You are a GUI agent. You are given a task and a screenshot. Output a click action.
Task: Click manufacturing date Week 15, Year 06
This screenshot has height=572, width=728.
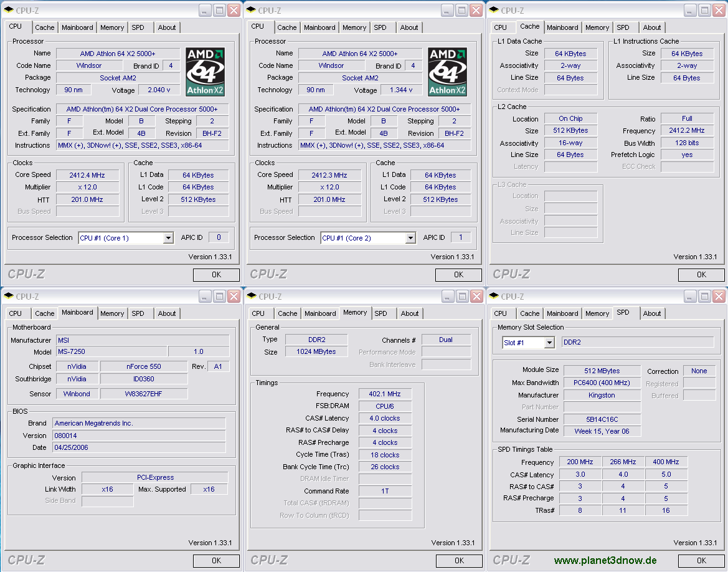pos(602,431)
